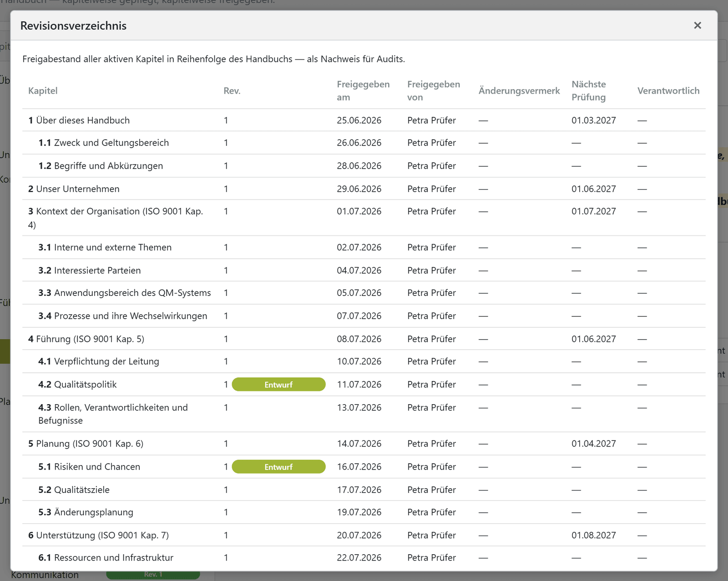Viewport: 728px width, 581px height.
Task: Click the Entwurf badge for 4.2 Qualitätspolitik
Action: pyautogui.click(x=278, y=385)
